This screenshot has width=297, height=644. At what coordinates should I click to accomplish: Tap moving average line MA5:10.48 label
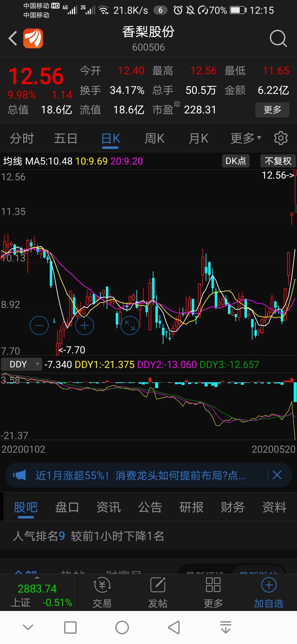click(49, 161)
